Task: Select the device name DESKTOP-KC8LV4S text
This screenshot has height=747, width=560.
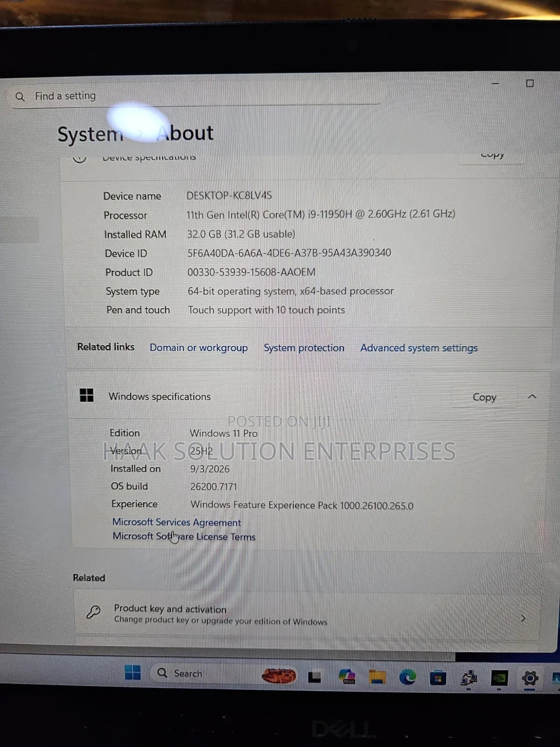Action: 229,196
